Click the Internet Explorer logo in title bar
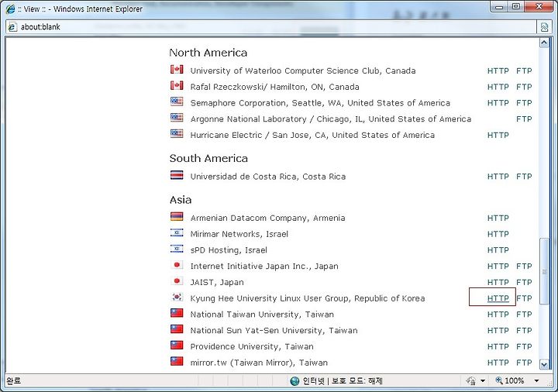This screenshot has width=558, height=392. click(10, 9)
